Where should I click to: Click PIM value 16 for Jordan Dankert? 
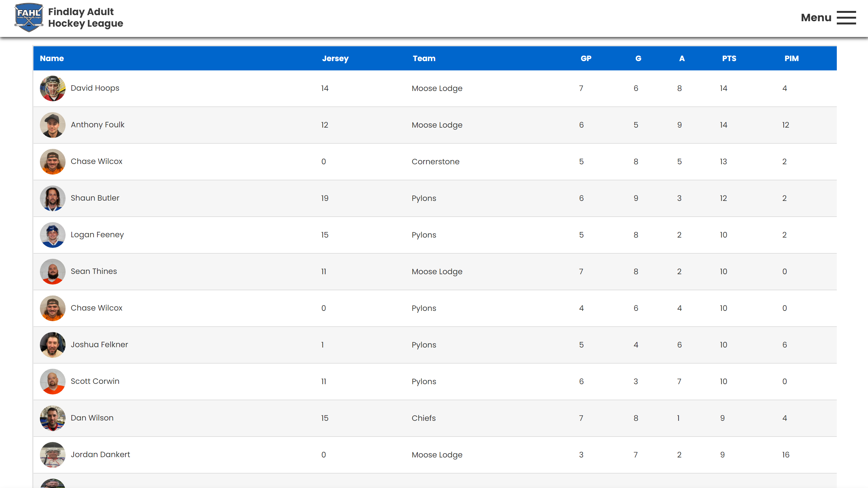(785, 455)
